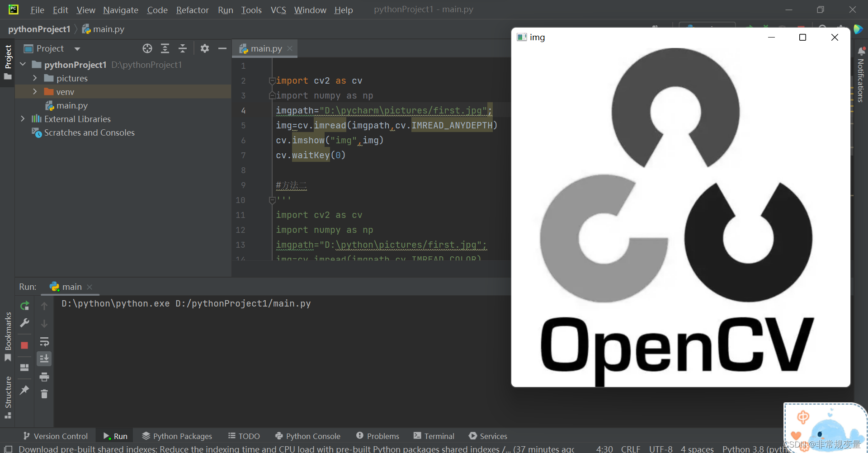
Task: Close the main Run tab
Action: (x=90, y=287)
